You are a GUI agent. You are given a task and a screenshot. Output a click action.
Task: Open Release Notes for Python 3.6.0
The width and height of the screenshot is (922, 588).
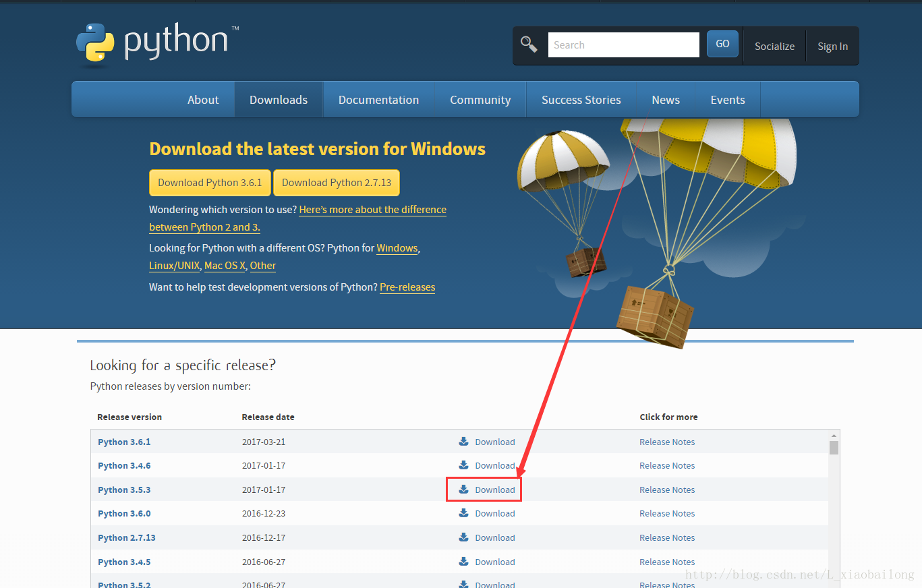(667, 513)
